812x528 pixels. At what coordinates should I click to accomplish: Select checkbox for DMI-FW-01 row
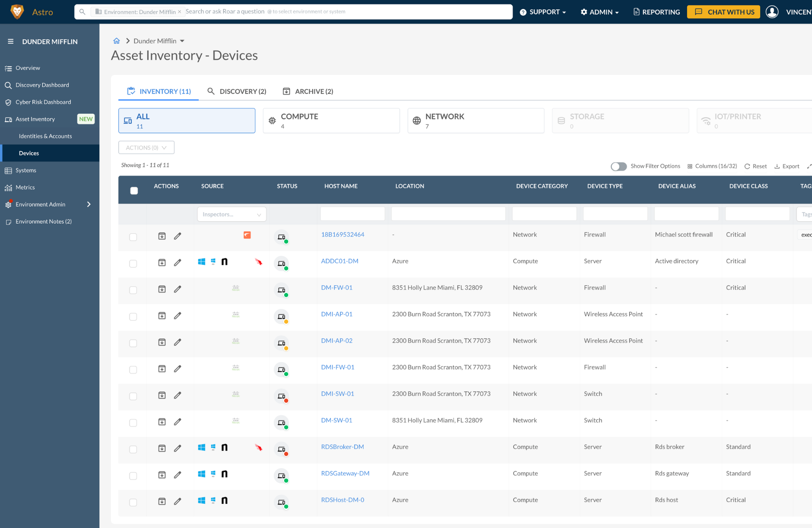click(x=133, y=370)
